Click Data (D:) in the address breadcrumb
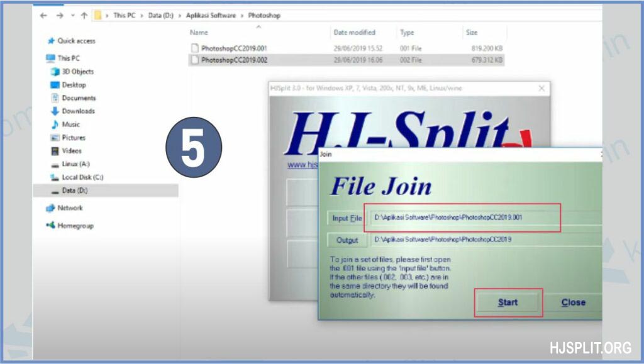 coord(160,16)
